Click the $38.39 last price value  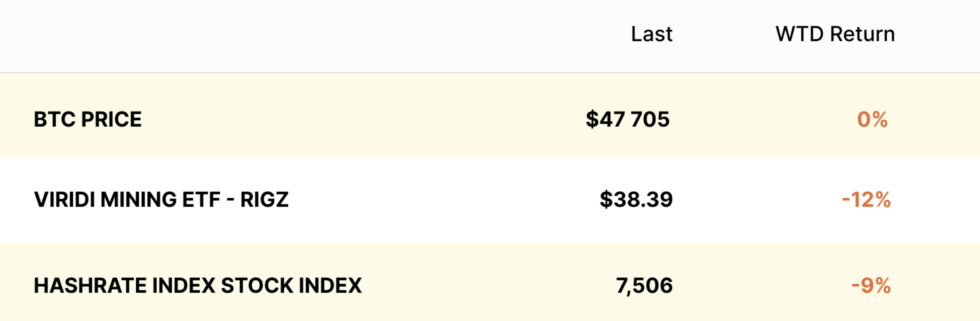636,200
